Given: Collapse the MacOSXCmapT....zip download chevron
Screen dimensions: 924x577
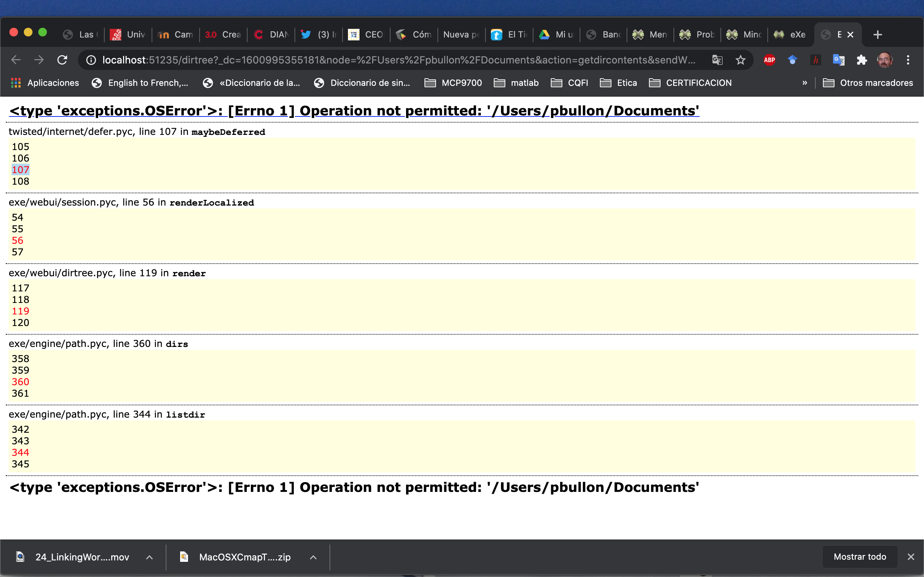Looking at the screenshot, I should [x=313, y=557].
